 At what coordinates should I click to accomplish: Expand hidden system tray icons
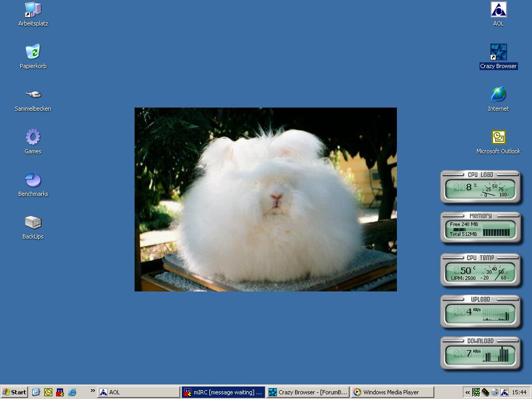point(468,393)
